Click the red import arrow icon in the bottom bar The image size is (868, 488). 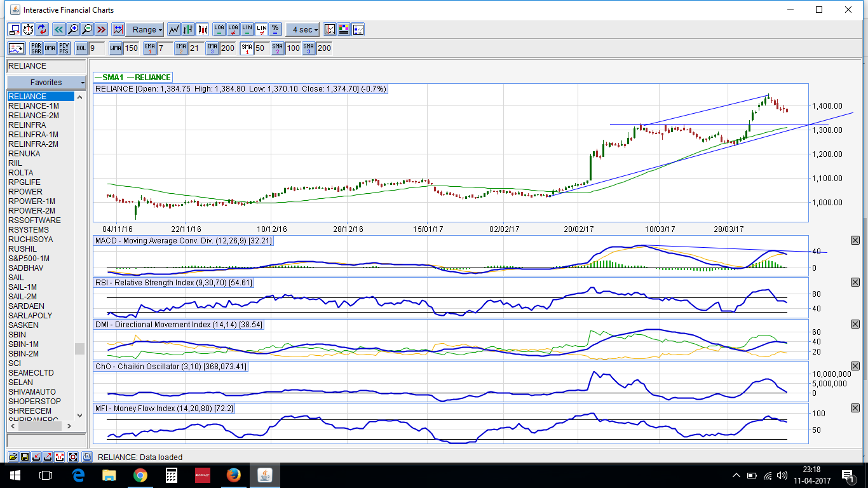point(36,457)
